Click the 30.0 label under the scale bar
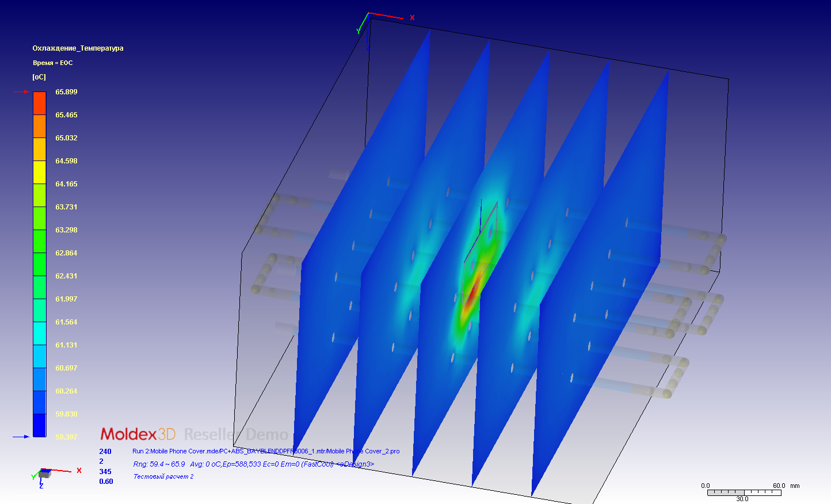831x504 pixels. 742,499
